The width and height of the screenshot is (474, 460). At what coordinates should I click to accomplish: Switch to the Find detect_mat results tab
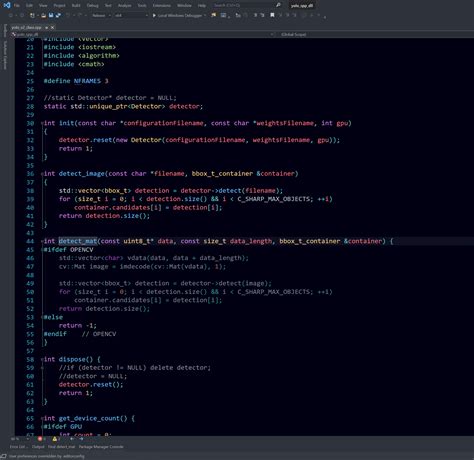click(62, 447)
